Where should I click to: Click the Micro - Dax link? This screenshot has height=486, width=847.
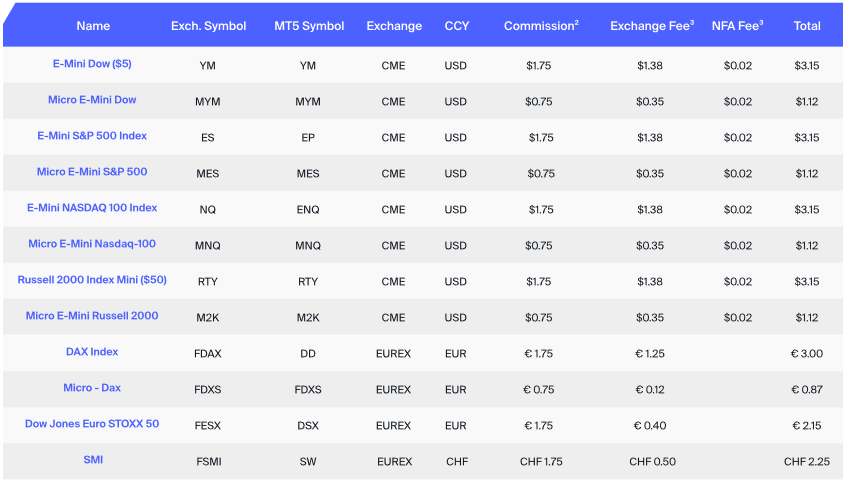tap(92, 388)
